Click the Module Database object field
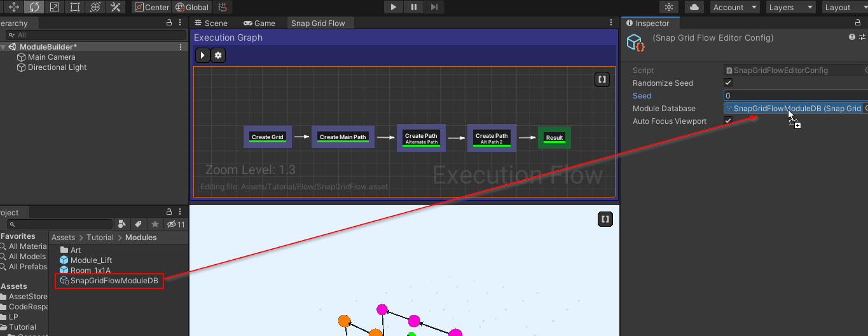The height and width of the screenshot is (336, 868). point(792,109)
